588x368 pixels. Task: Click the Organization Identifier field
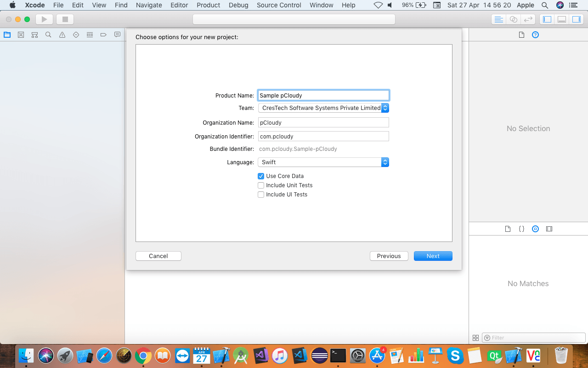tap(323, 137)
